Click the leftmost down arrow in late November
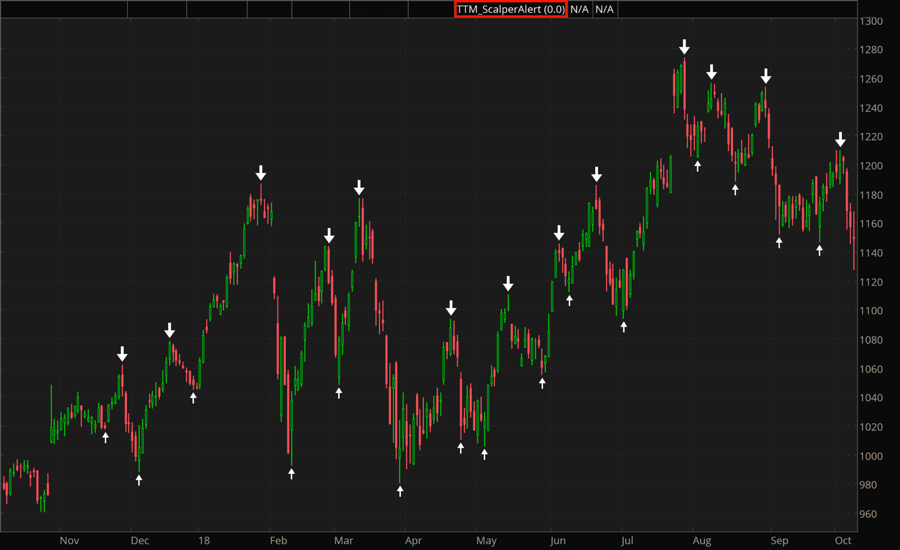This screenshot has width=900, height=550. (x=122, y=353)
